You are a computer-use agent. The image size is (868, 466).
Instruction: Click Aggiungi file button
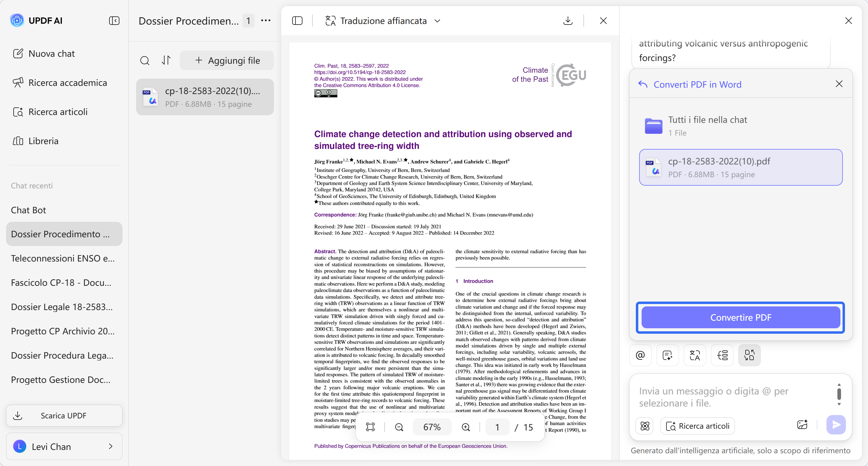pos(227,60)
